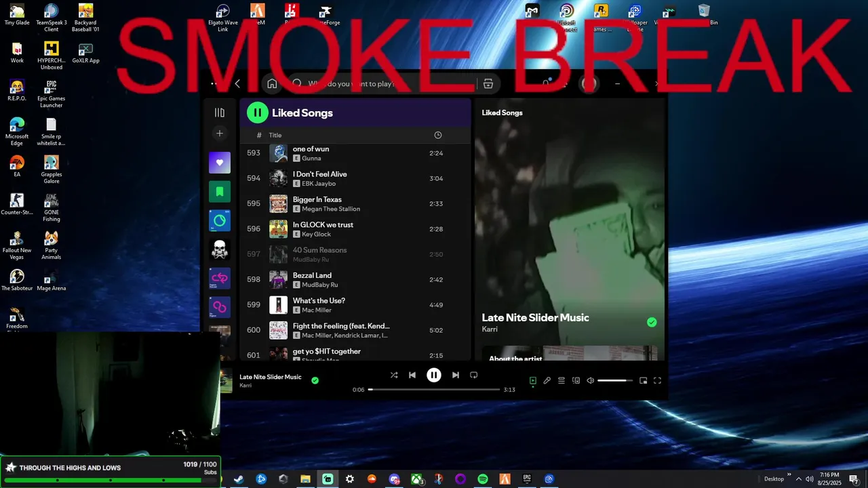Go to Spotify Home

272,84
